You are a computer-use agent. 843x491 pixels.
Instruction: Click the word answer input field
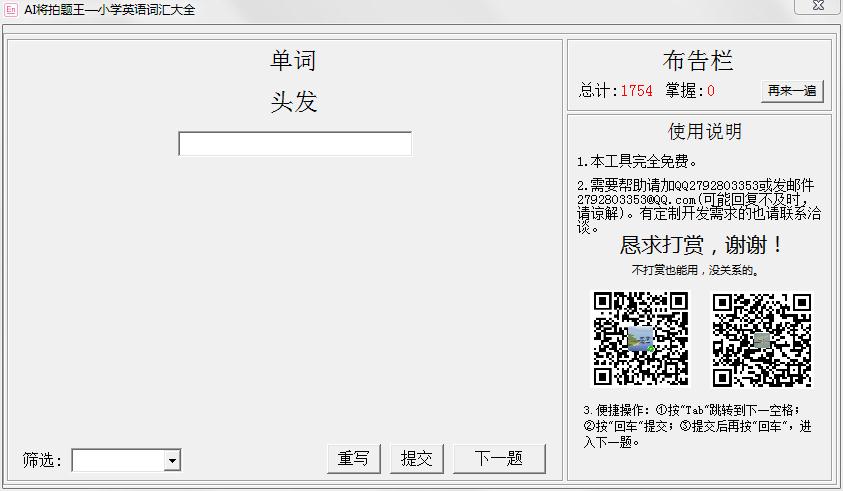[x=295, y=144]
